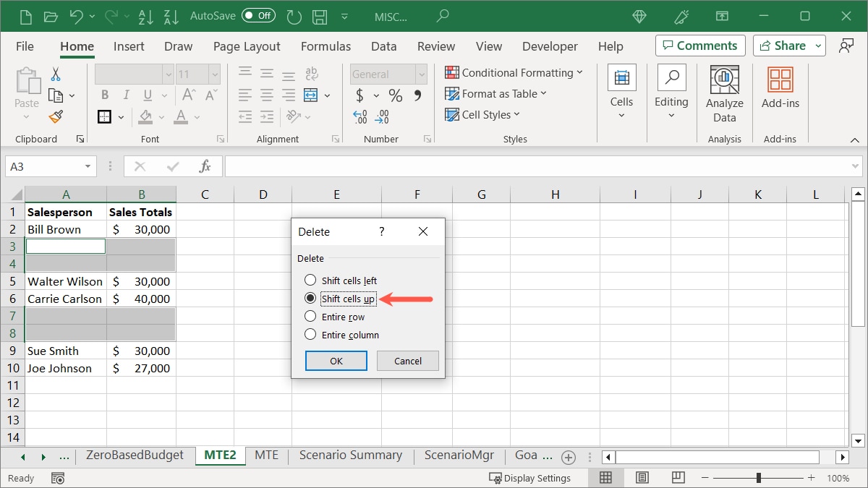
Task: Apply the Percent Style number format
Action: [x=395, y=94]
